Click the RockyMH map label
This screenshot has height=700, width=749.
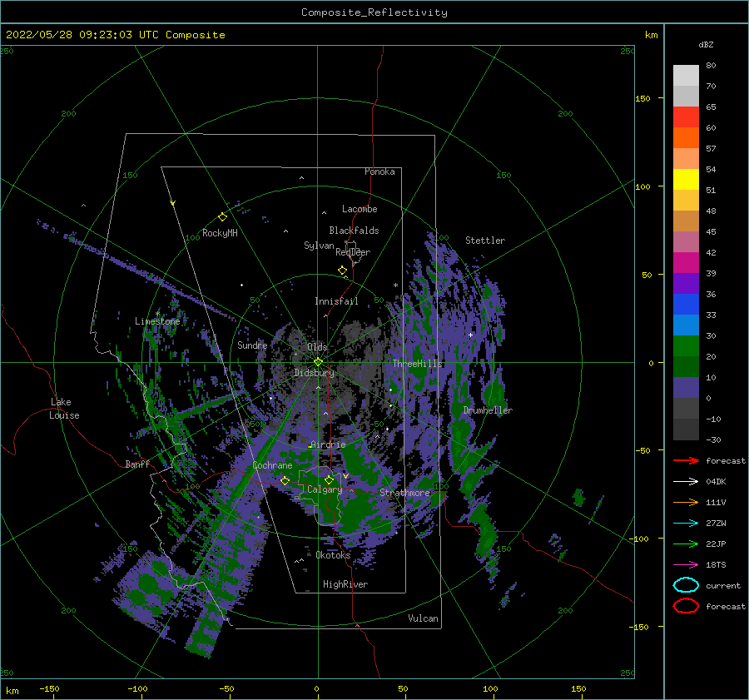click(220, 233)
